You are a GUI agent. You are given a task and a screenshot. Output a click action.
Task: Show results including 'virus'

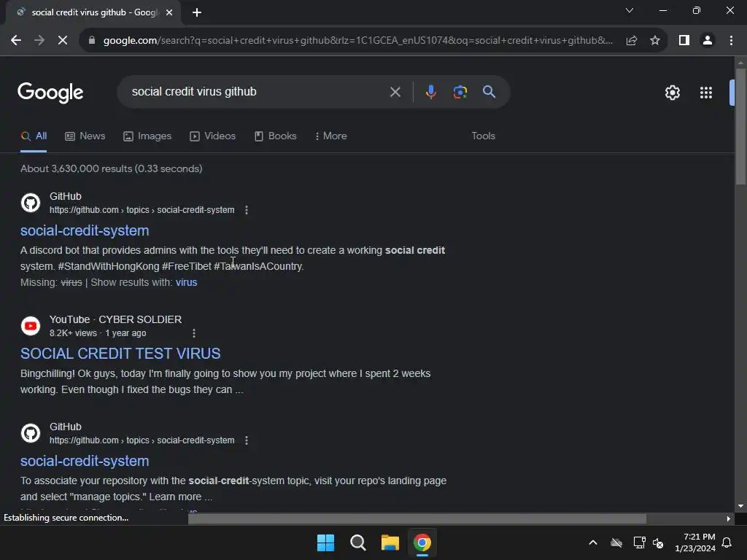186,282
